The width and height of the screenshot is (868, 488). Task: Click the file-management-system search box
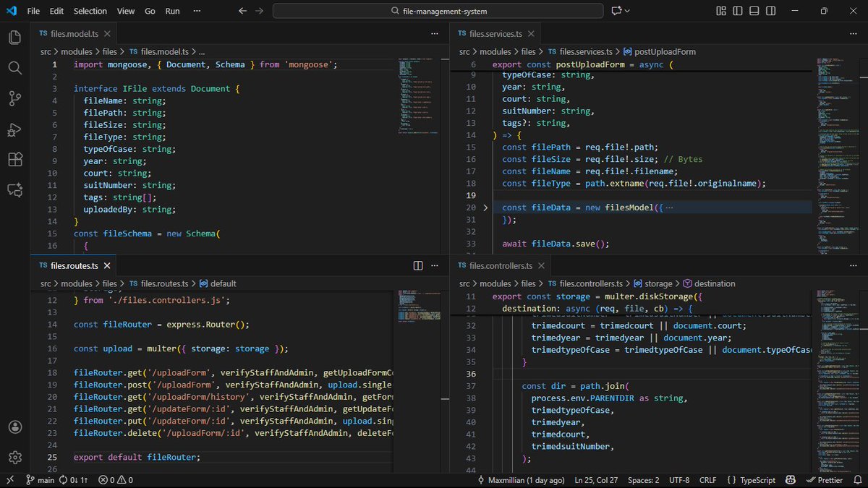tap(438, 11)
